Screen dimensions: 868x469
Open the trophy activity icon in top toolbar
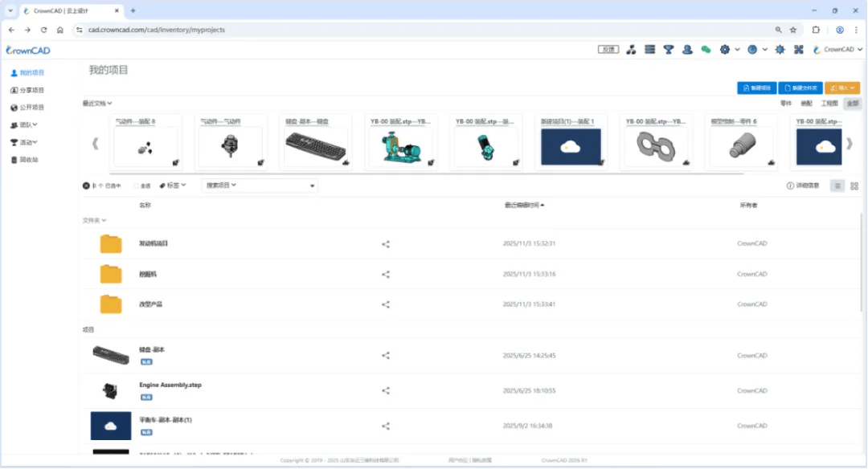tap(669, 50)
